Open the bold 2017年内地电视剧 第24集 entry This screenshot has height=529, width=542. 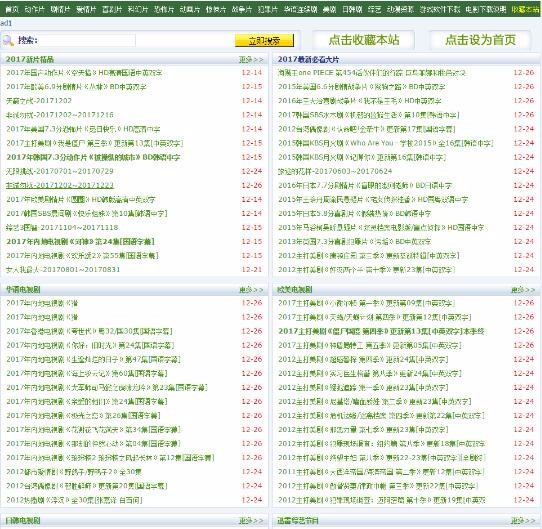pos(80,242)
